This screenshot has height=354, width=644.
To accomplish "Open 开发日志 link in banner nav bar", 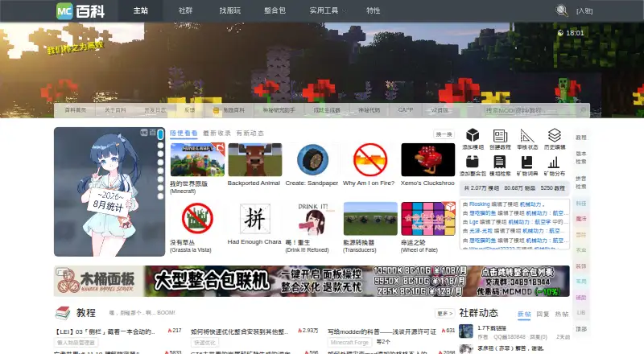I will point(155,110).
